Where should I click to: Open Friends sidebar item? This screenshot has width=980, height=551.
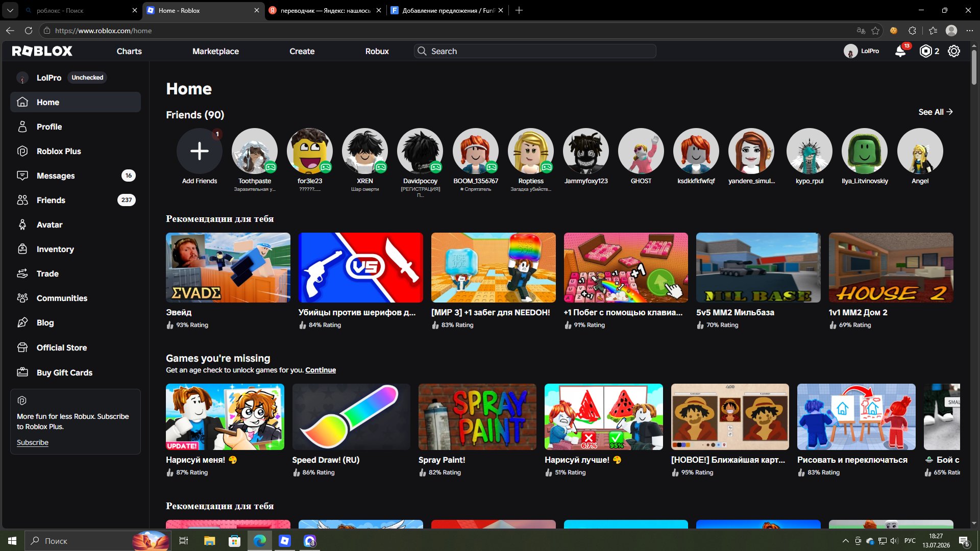[76, 200]
